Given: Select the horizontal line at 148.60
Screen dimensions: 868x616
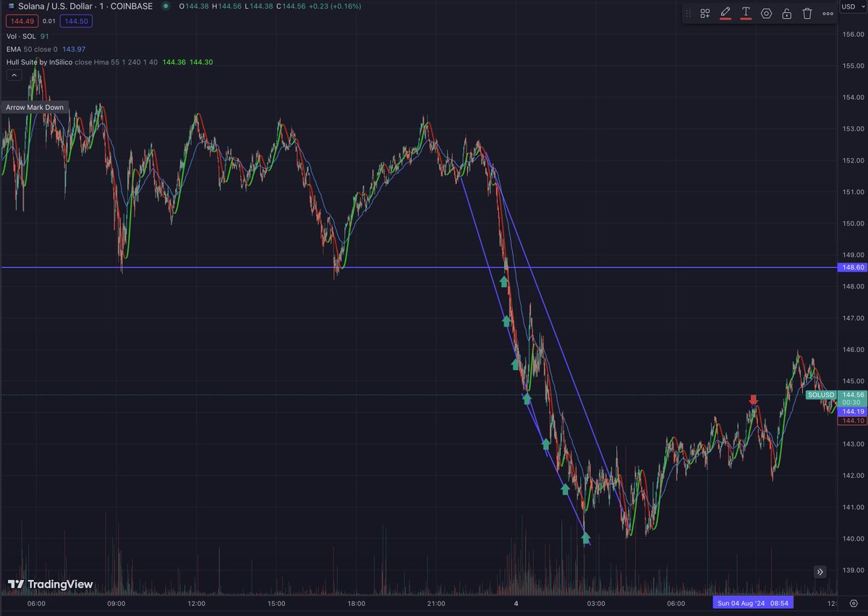Looking at the screenshot, I should [420, 268].
